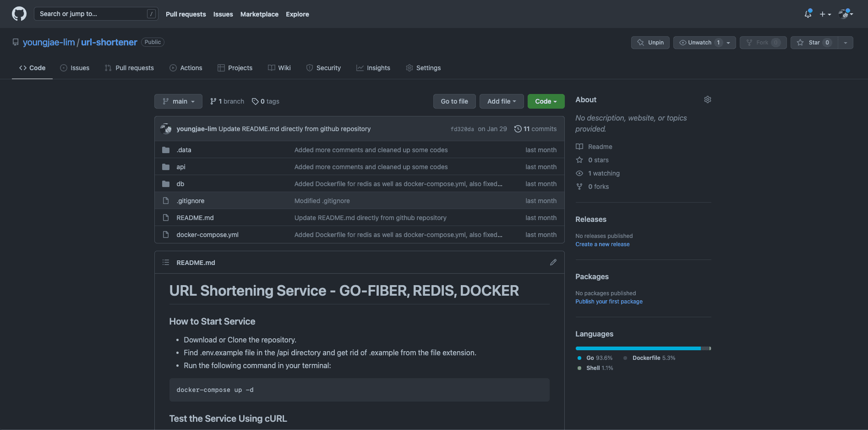Open Pull requests in top navigation

(x=186, y=14)
